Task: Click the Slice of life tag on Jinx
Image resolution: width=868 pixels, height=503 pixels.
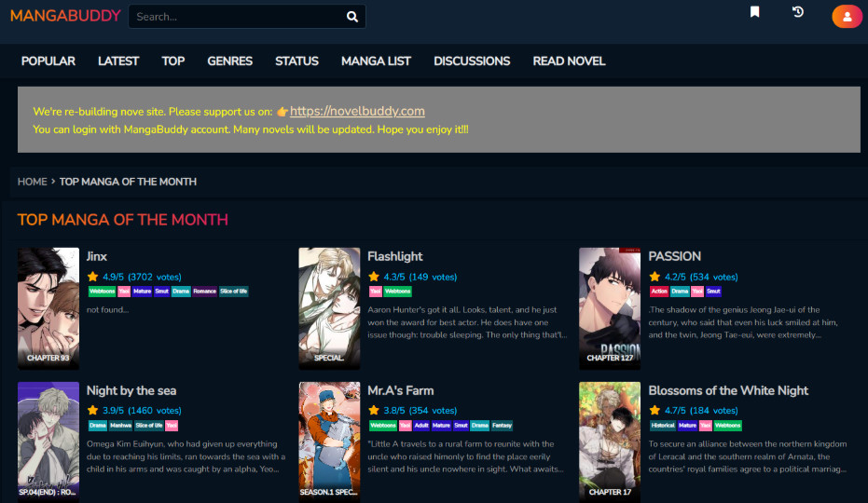Action: [234, 292]
